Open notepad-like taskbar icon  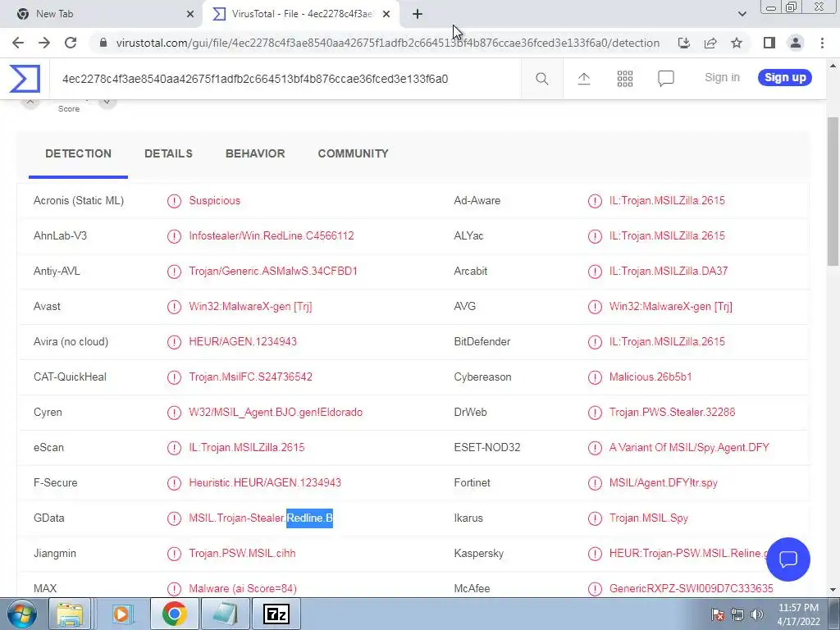[x=225, y=614]
